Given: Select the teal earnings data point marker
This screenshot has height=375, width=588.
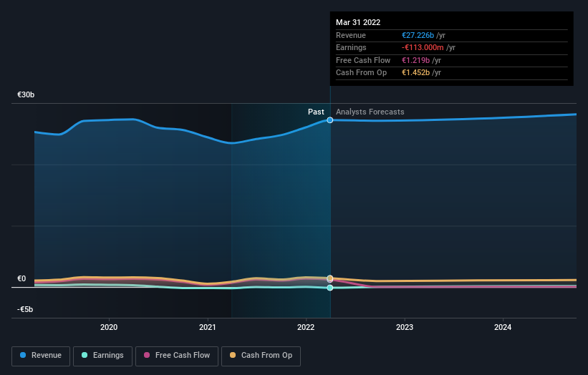Looking at the screenshot, I should tap(330, 288).
